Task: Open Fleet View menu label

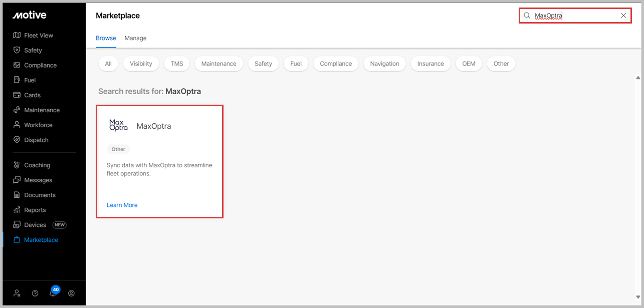Action: (x=39, y=36)
